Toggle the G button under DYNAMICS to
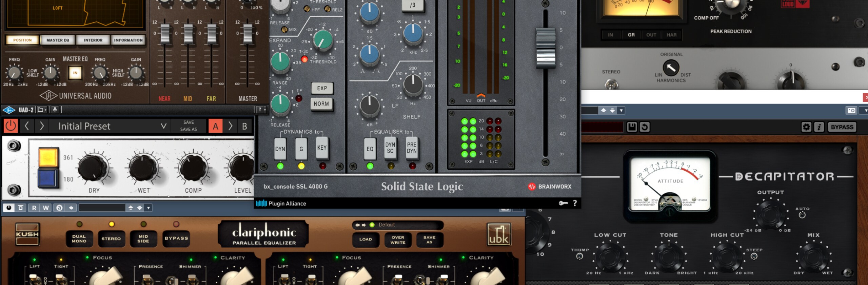The height and width of the screenshot is (285, 868). click(x=301, y=149)
